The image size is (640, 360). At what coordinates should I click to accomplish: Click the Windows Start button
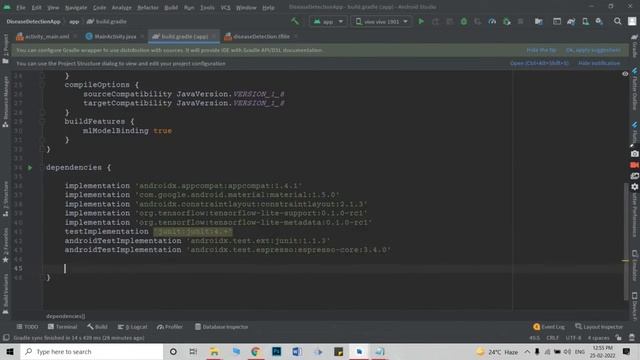10,351
